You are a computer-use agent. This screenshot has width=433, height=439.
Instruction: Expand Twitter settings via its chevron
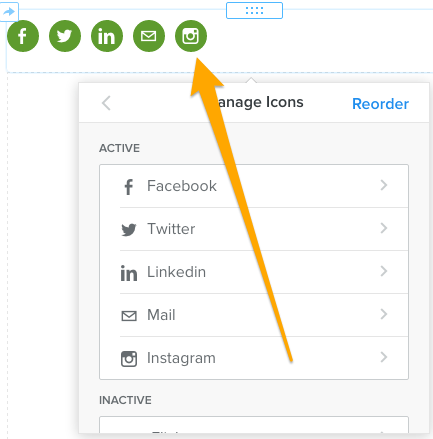[x=384, y=228]
